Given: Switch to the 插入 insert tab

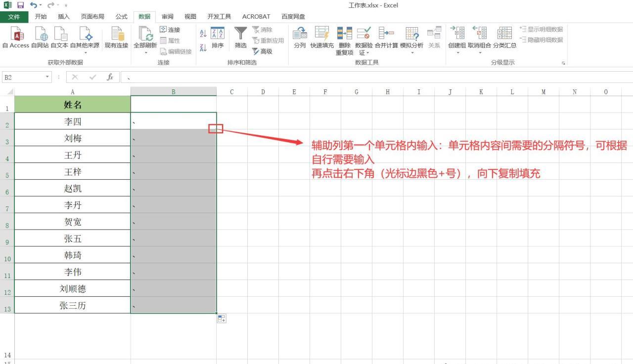Looking at the screenshot, I should 64,17.
